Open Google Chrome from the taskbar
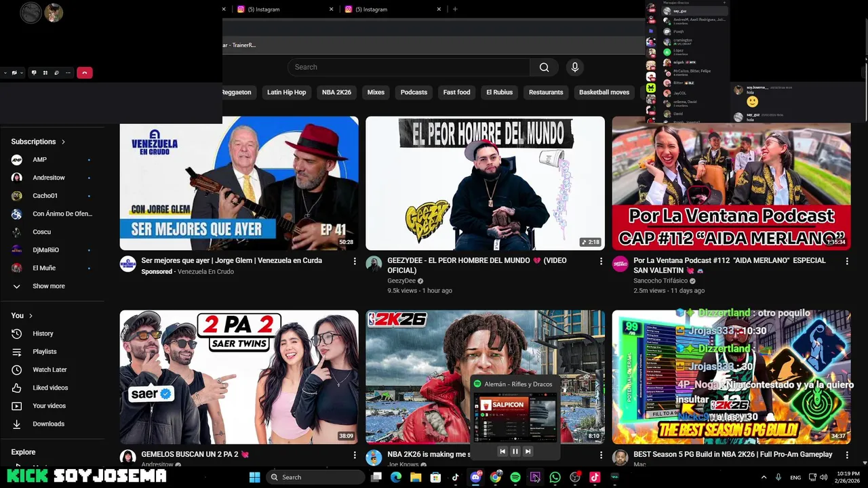 [x=496, y=477]
